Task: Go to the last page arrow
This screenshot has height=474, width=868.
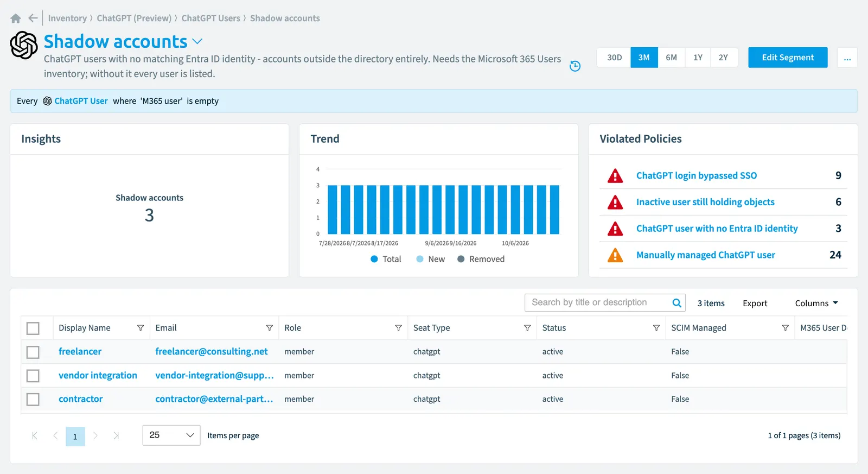Action: [116, 435]
